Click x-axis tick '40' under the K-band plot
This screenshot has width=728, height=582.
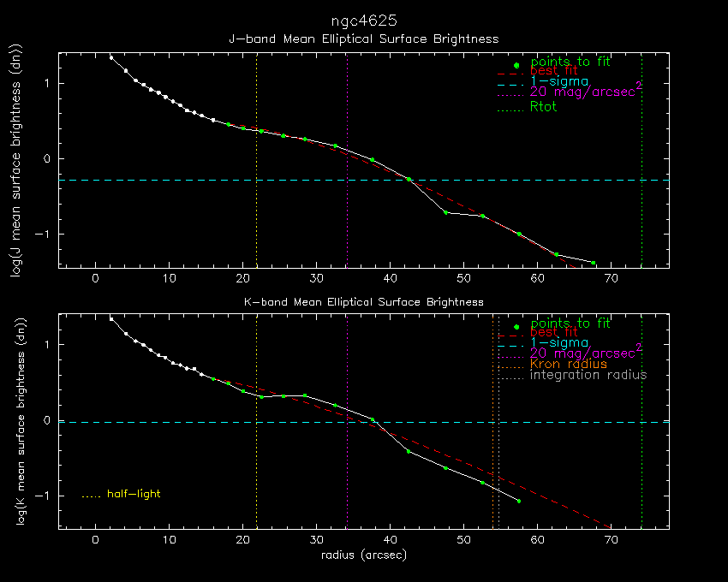(390, 540)
